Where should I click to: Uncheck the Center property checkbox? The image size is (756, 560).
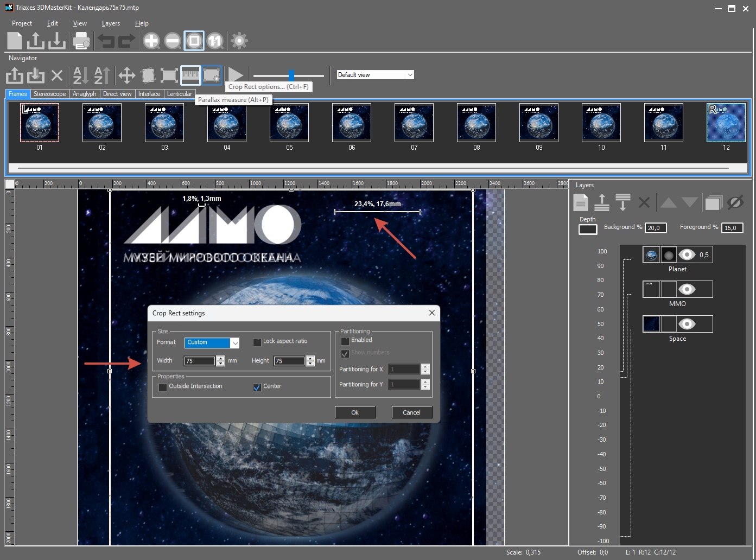(257, 387)
